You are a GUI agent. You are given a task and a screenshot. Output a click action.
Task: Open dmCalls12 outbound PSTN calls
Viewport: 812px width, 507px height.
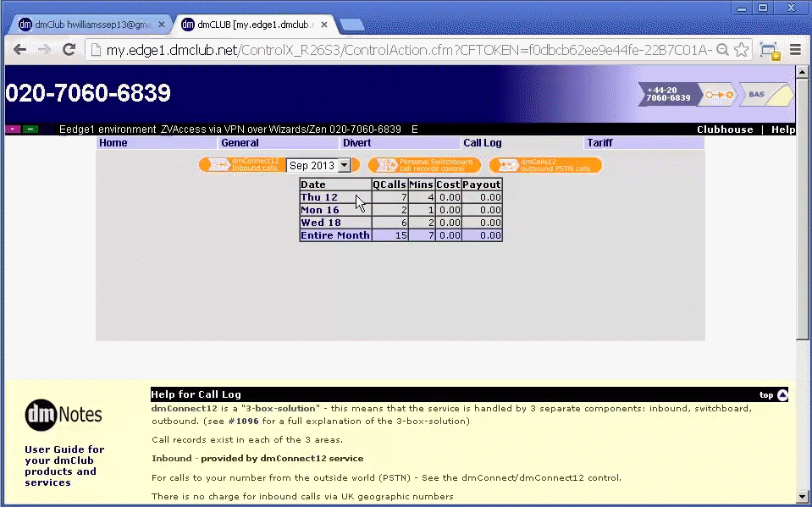coord(546,165)
